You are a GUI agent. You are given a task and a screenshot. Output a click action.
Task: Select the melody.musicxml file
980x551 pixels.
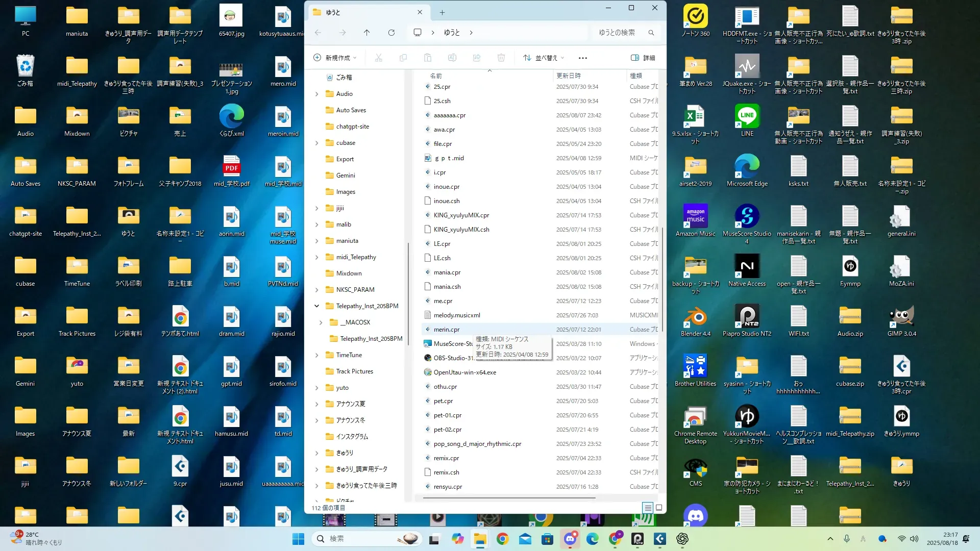(456, 315)
